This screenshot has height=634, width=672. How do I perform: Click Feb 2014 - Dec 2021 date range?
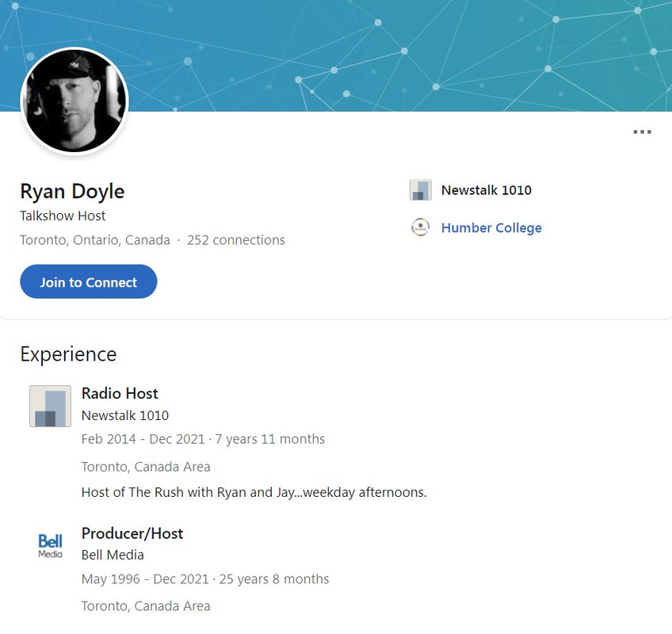coord(143,439)
